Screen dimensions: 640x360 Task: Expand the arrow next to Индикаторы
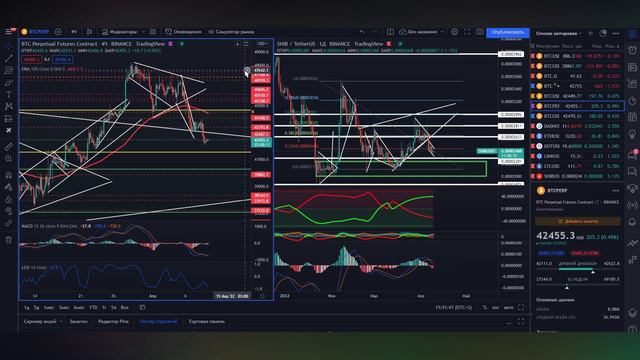143,31
